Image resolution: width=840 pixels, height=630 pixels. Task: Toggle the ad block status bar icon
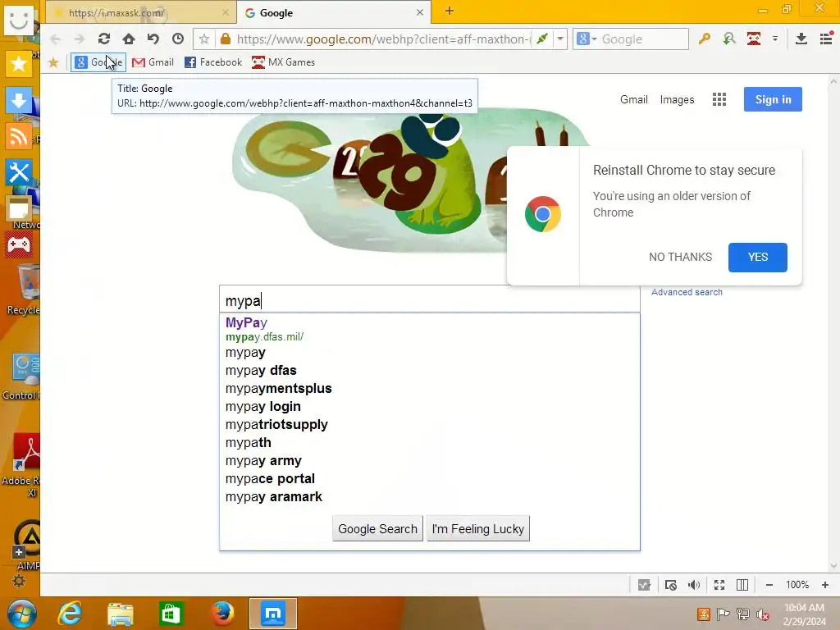click(x=670, y=585)
